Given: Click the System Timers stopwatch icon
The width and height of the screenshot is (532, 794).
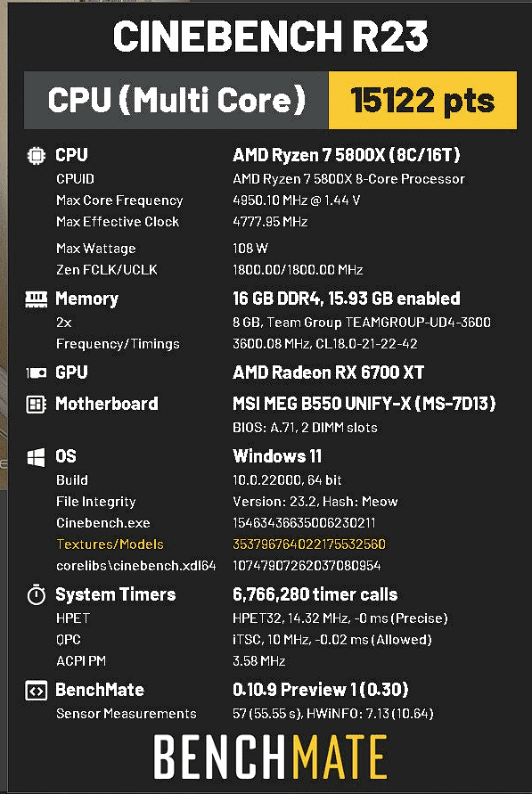Looking at the screenshot, I should click(36, 594).
